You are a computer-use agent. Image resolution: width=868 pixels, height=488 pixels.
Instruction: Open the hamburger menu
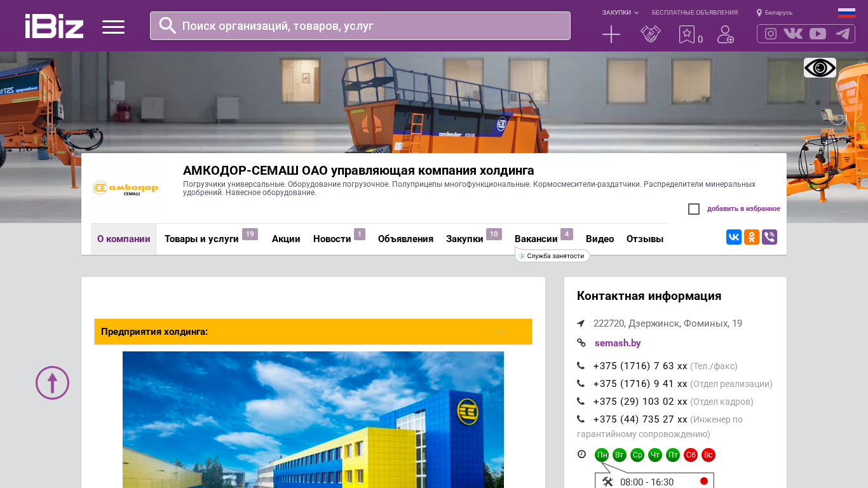(x=113, y=27)
